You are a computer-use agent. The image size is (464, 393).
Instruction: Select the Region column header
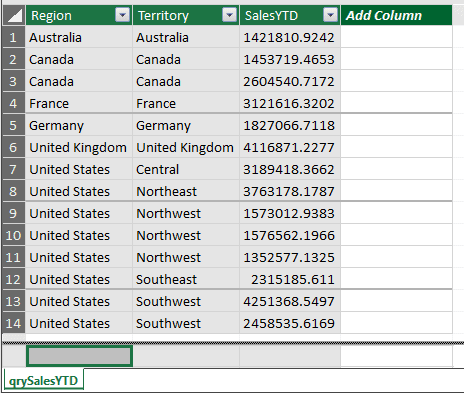[x=79, y=15]
